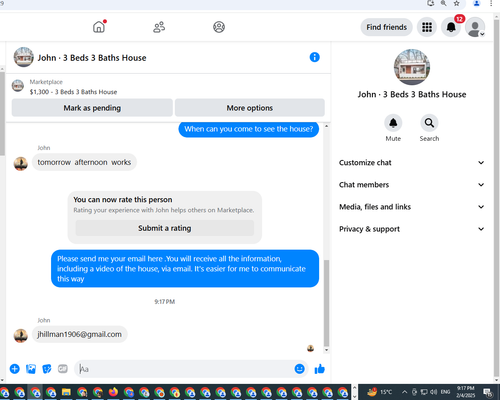500x400 pixels.
Task: Open the emoji picker smiley icon
Action: click(300, 369)
